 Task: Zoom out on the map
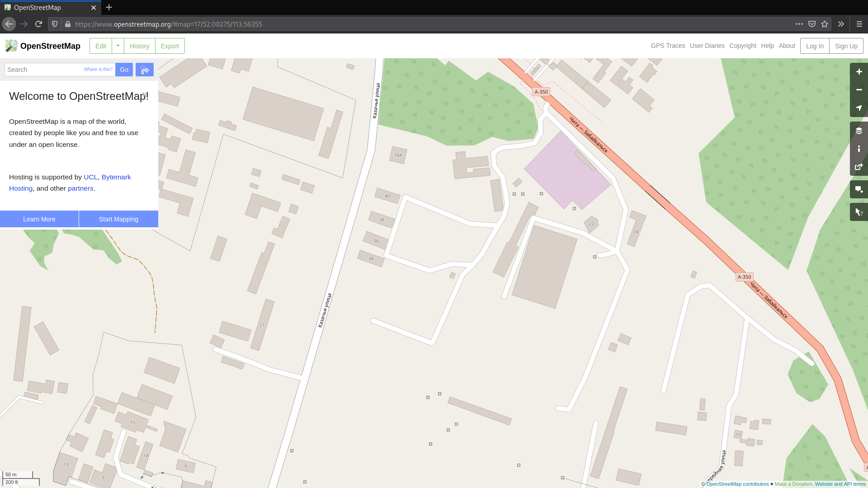click(x=859, y=90)
